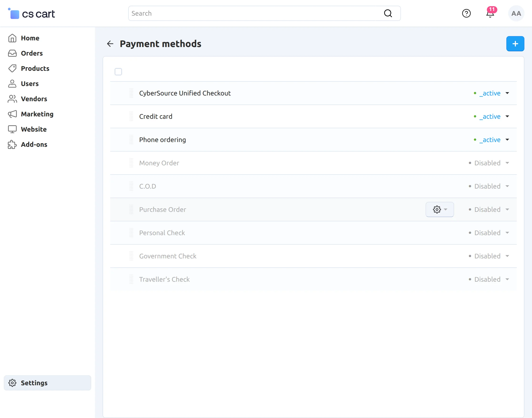Check the select all payments checkbox
Screen dimensions: 532x418
(x=118, y=72)
